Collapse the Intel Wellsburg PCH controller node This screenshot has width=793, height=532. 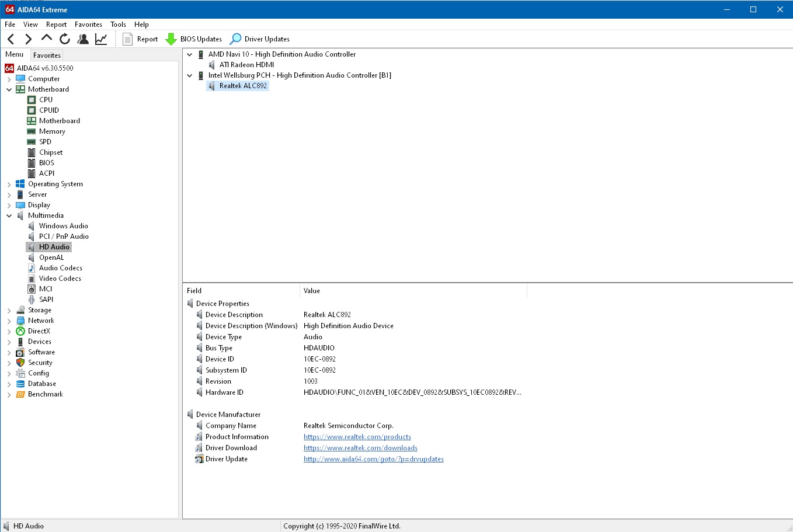coord(190,75)
